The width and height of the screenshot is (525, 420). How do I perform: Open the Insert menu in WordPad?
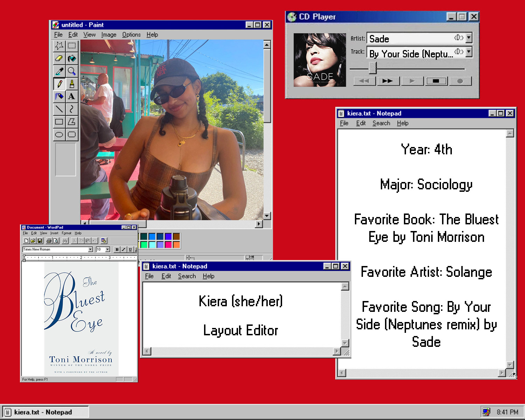[54, 233]
